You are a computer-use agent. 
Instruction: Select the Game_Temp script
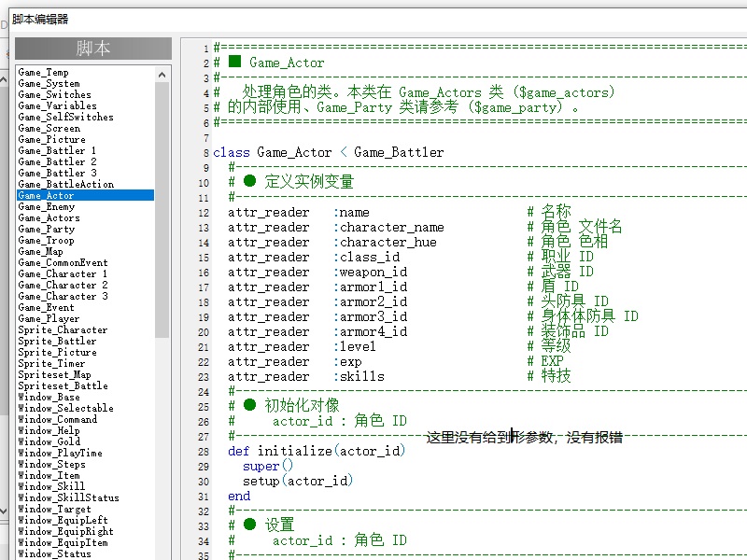tap(43, 73)
